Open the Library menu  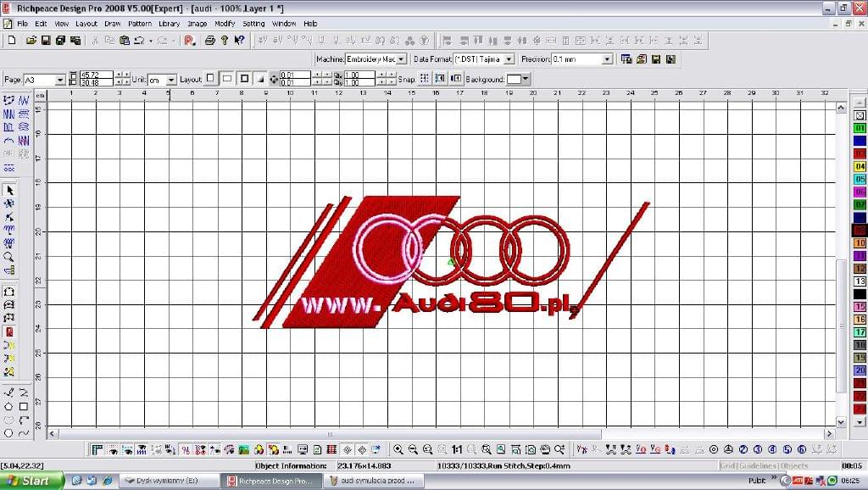(169, 24)
